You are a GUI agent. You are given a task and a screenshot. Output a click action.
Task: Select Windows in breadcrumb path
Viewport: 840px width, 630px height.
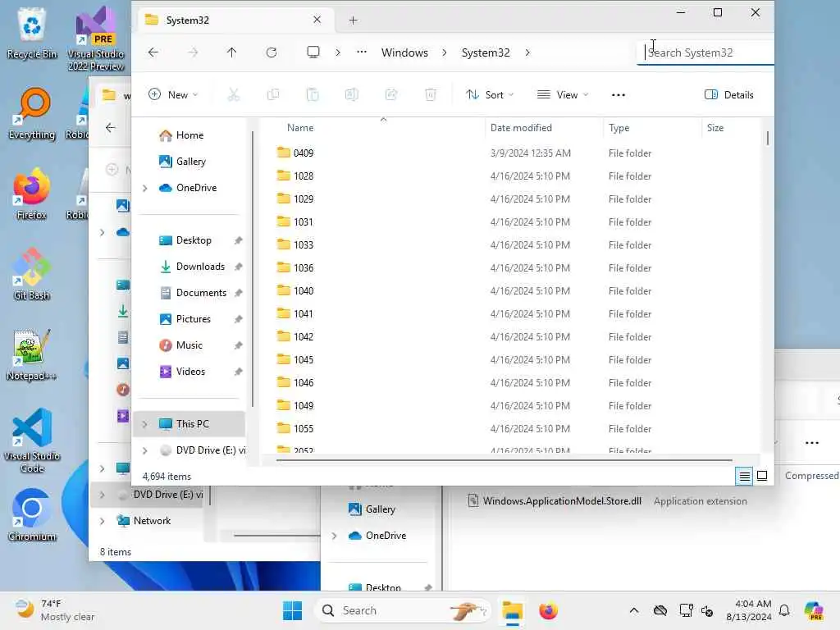404,52
